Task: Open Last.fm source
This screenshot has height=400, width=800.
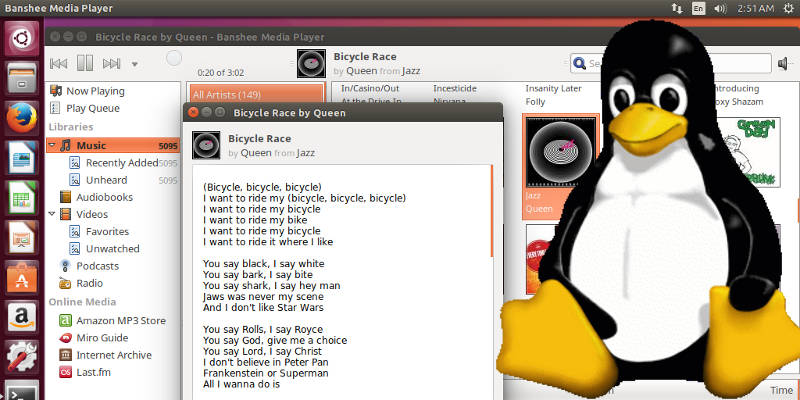Action: pos(85,372)
